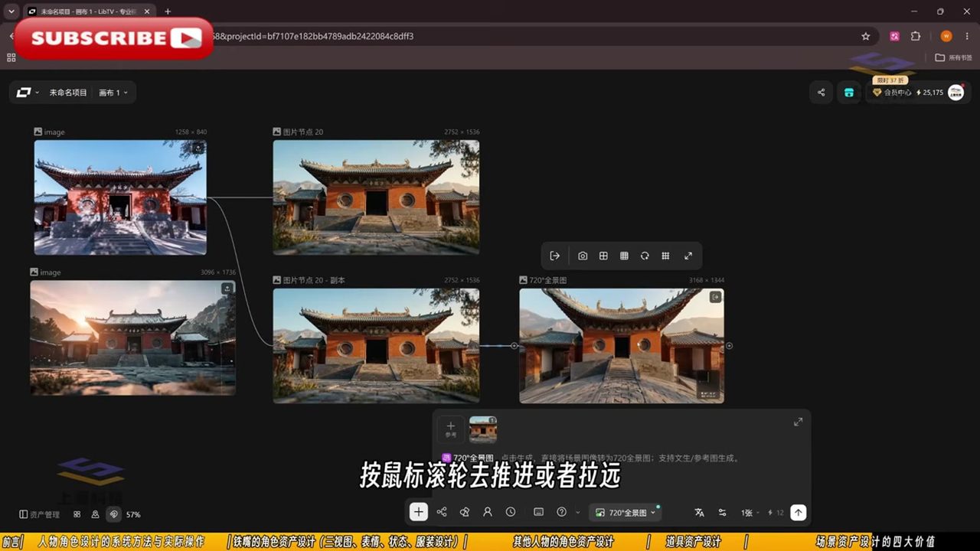The image size is (980, 551).
Task: Open help with the question mark icon
Action: coord(562,512)
